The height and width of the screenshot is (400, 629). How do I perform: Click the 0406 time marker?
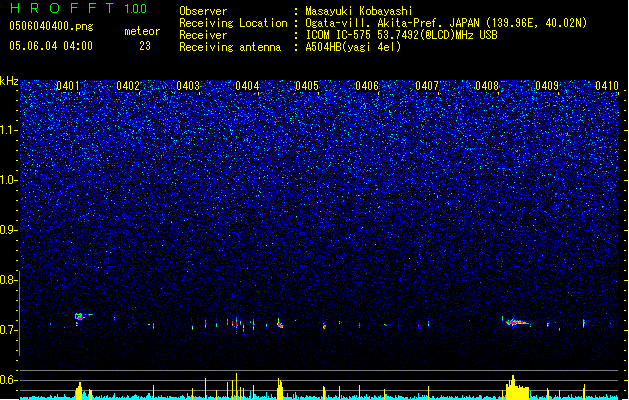[x=367, y=86]
